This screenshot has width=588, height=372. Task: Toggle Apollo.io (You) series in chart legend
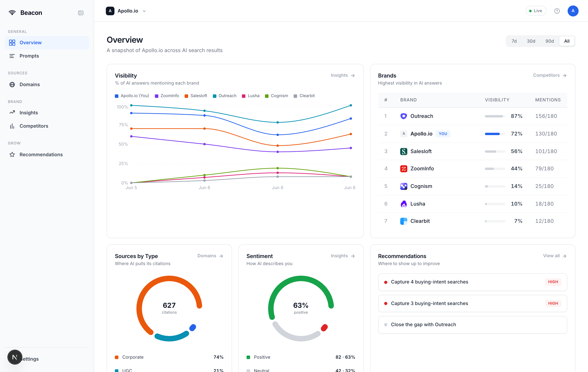132,96
